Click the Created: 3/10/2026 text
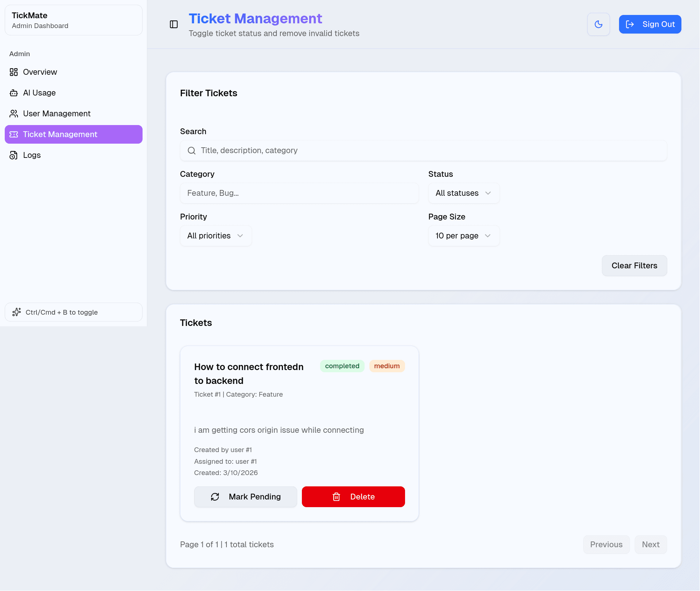 (226, 473)
